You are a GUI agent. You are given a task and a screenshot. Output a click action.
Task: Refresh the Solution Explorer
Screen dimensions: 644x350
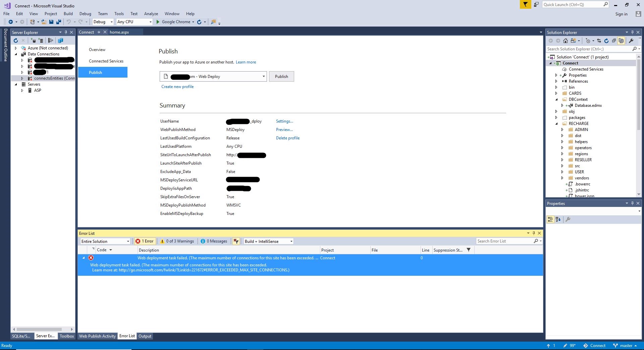click(606, 41)
